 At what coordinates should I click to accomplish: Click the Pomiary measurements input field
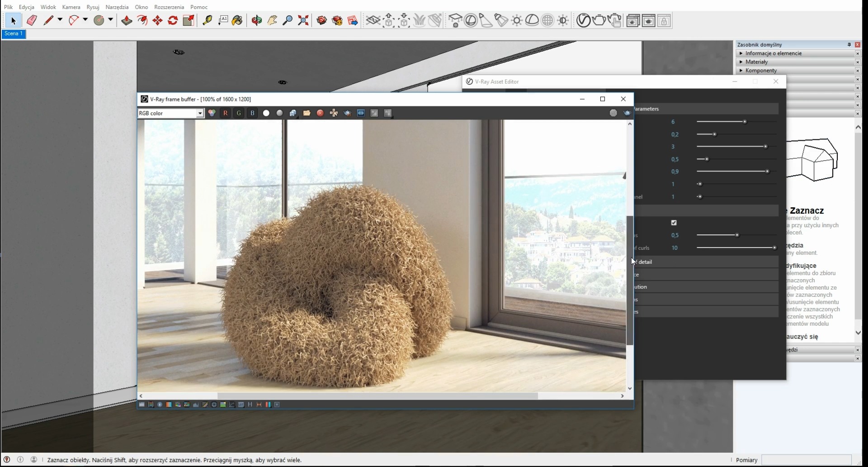807,460
